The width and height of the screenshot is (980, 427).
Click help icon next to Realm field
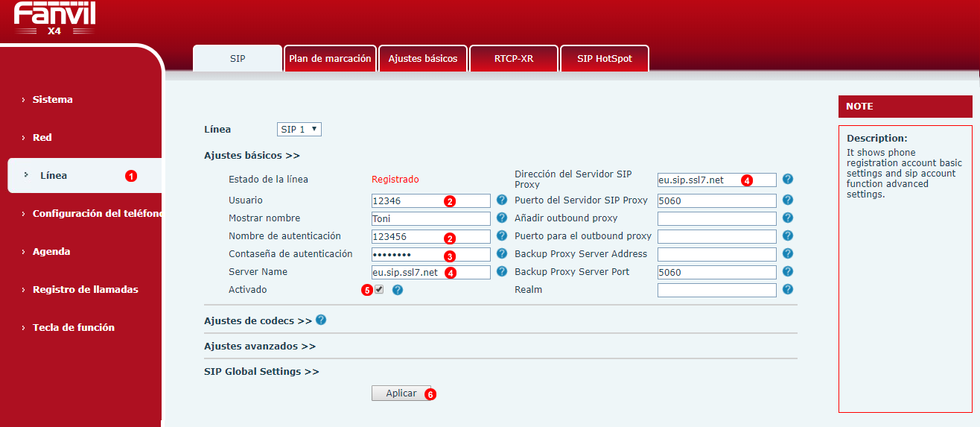[788, 289]
